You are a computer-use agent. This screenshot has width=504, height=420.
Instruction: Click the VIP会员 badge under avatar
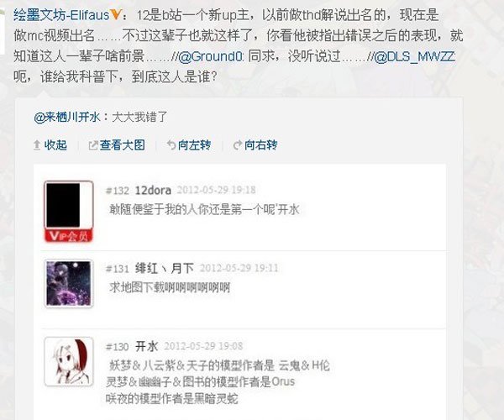[69, 236]
